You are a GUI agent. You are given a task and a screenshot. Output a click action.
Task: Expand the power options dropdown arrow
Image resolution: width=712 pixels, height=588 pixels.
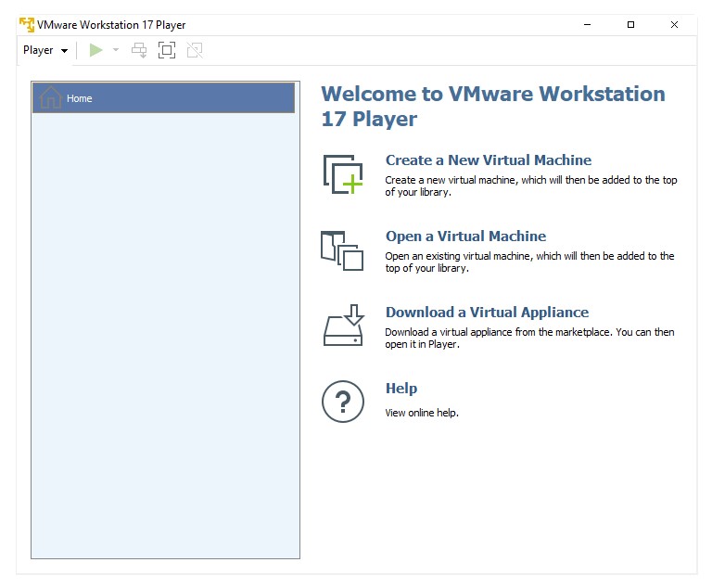pos(116,50)
